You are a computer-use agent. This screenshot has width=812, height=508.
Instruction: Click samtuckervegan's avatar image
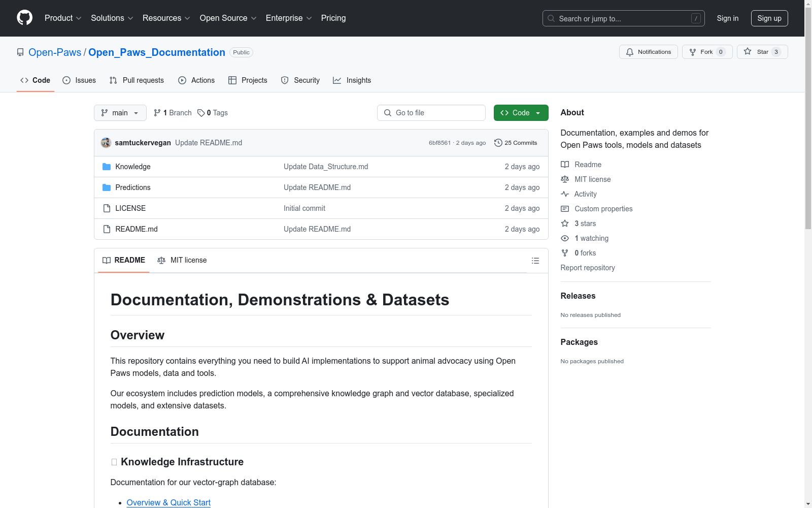point(106,143)
